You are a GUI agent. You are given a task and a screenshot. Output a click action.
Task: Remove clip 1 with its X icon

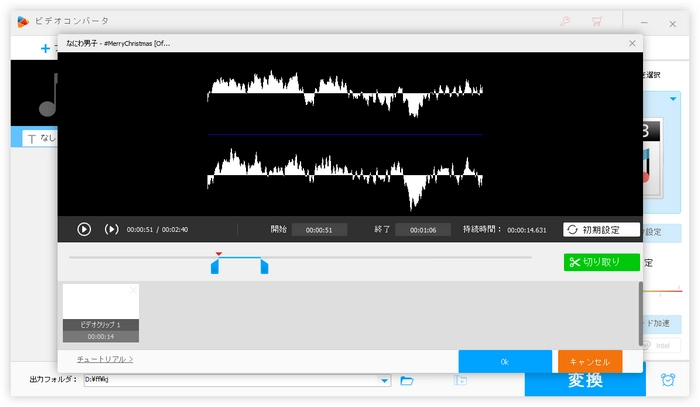(133, 290)
